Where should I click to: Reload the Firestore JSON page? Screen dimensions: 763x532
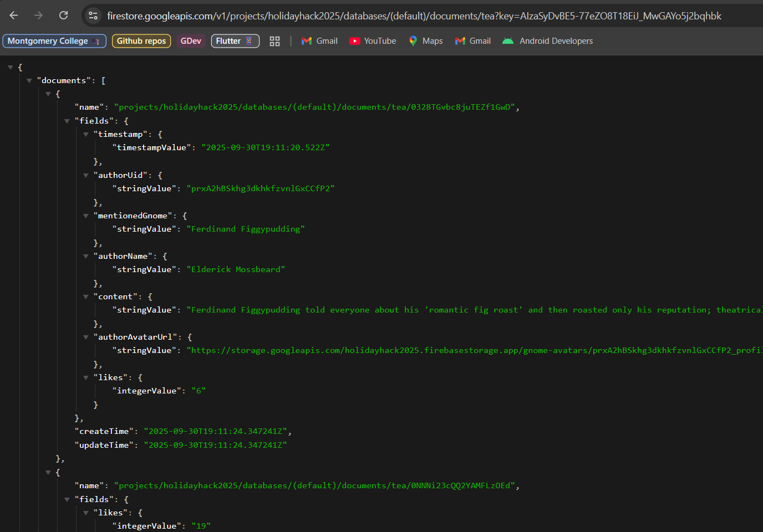click(64, 16)
